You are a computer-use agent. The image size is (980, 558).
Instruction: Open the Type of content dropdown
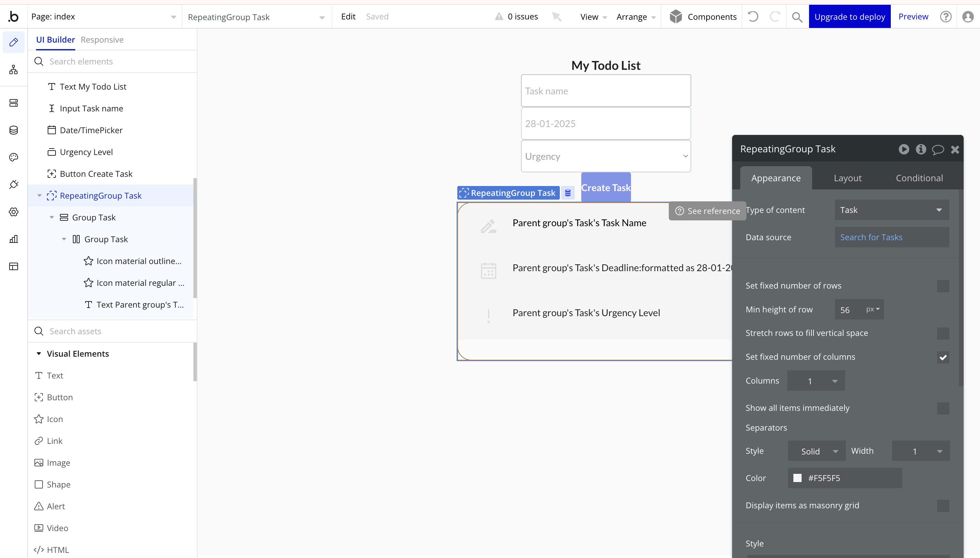[x=891, y=210]
